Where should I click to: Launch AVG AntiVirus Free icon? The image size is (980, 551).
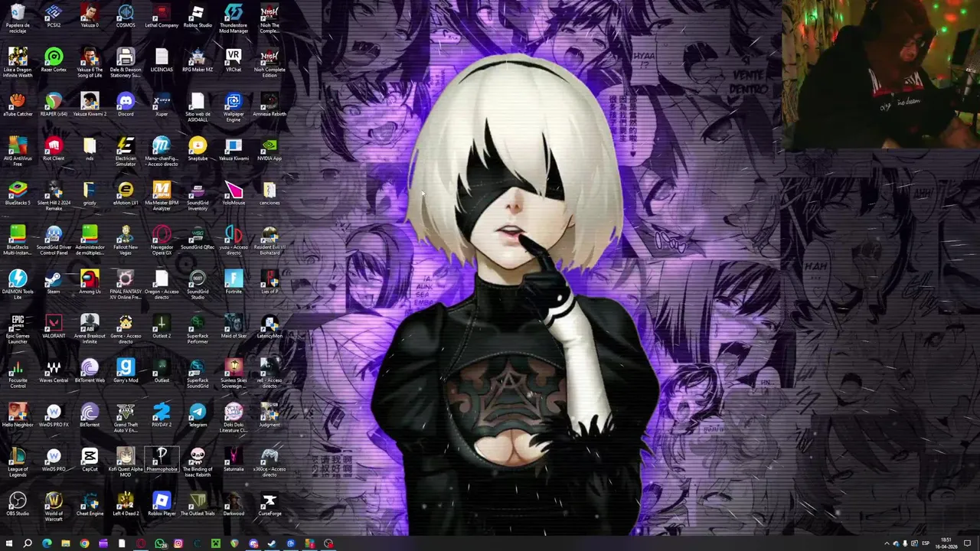[18, 152]
